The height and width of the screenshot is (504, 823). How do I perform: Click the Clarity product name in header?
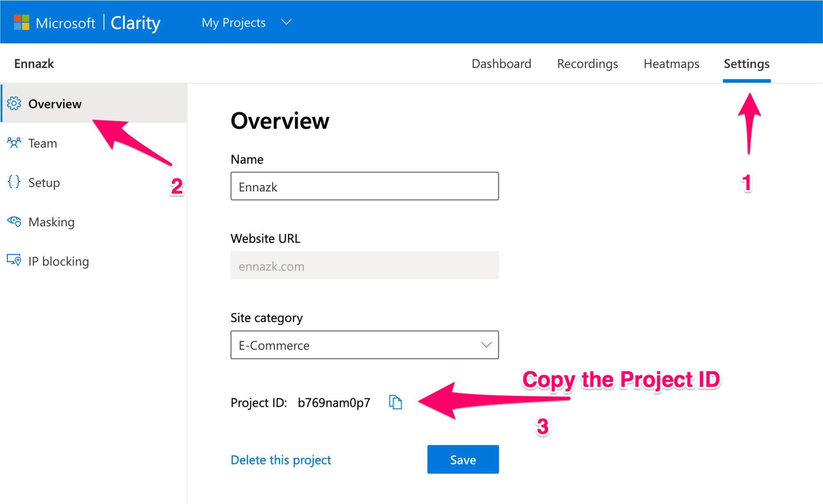(135, 23)
